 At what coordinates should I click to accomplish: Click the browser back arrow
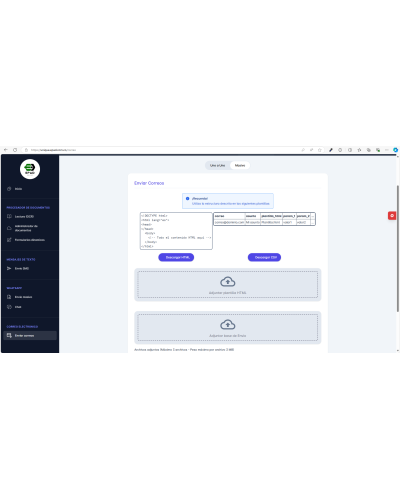[x=6, y=150]
